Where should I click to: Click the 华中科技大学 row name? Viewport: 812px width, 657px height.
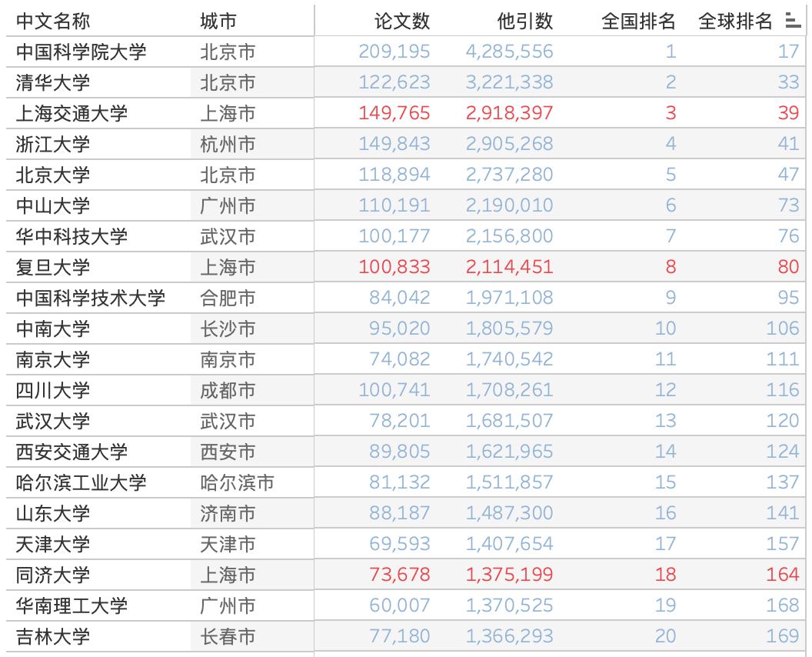click(72, 236)
